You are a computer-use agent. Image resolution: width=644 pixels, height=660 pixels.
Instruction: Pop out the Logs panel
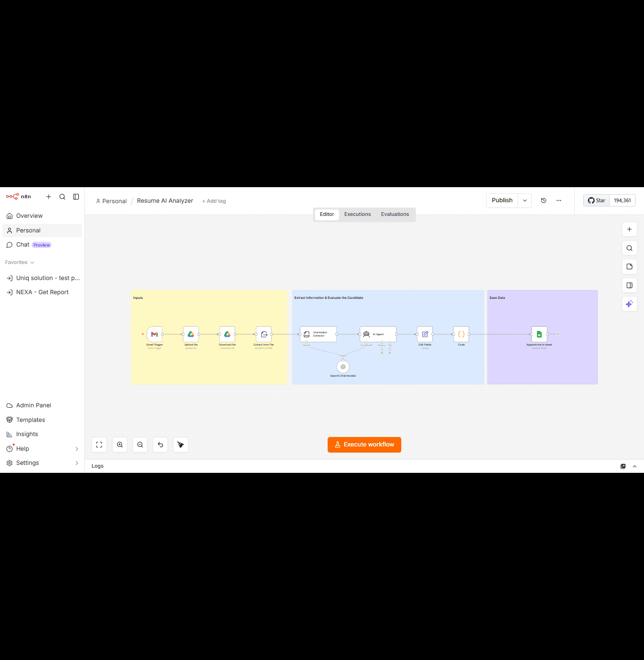point(623,466)
